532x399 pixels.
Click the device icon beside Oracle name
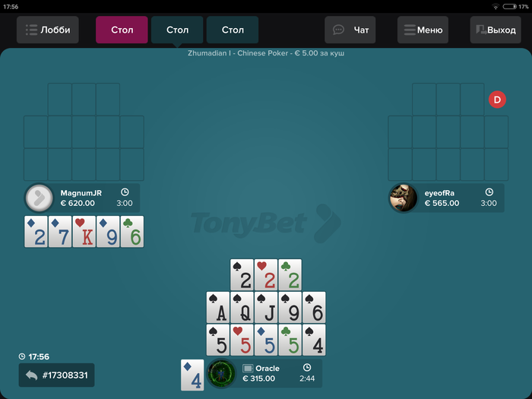248,369
